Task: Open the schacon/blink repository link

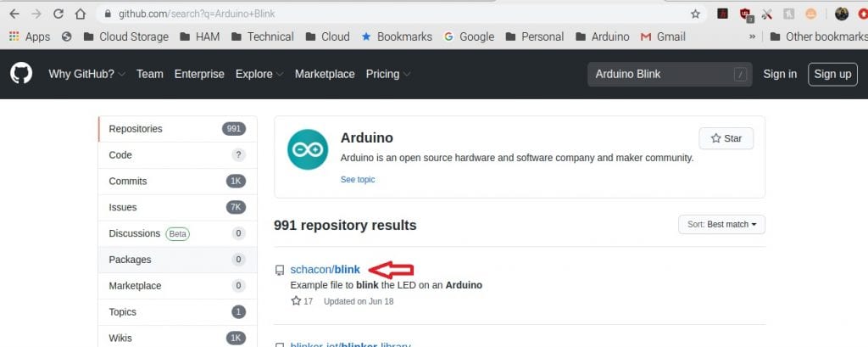Action: 325,270
